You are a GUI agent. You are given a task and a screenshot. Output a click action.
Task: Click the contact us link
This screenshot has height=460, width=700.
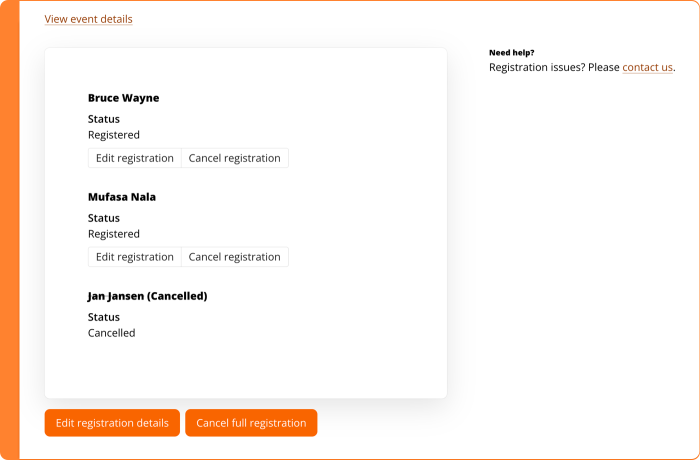647,67
